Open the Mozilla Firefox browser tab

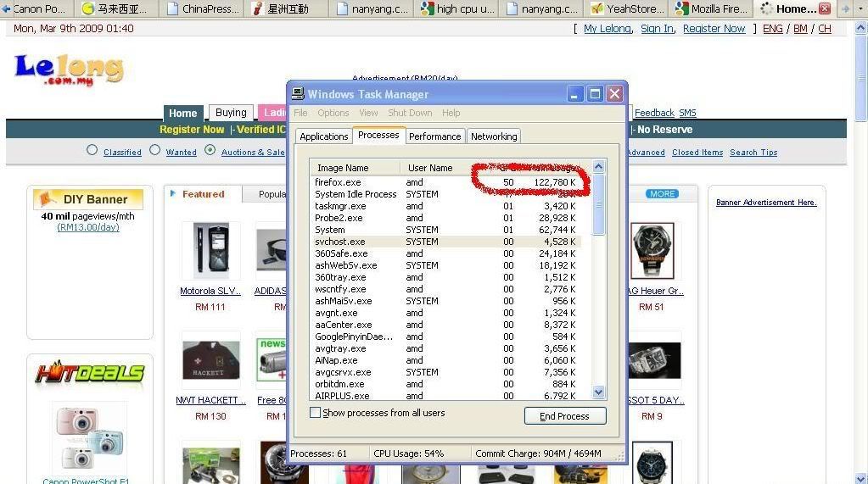[x=711, y=9]
